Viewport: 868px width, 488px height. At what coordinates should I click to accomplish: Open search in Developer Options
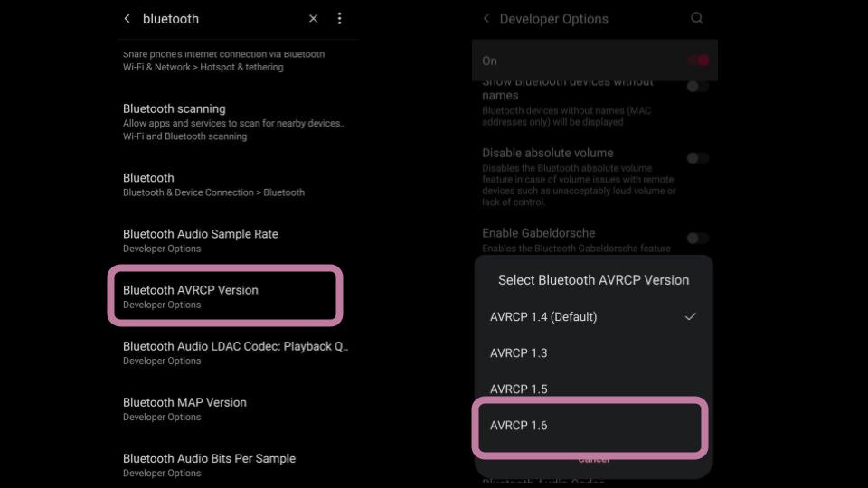697,18
